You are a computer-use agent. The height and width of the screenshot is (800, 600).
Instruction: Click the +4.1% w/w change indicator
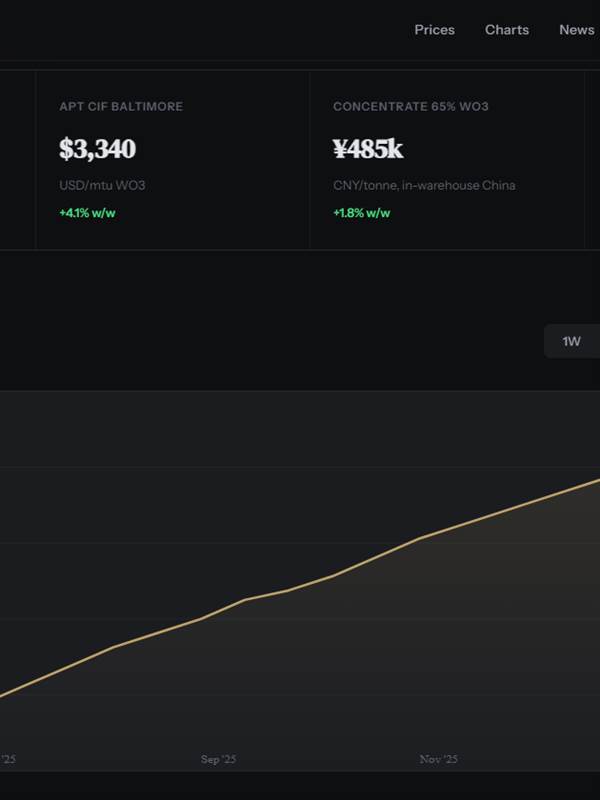point(87,213)
